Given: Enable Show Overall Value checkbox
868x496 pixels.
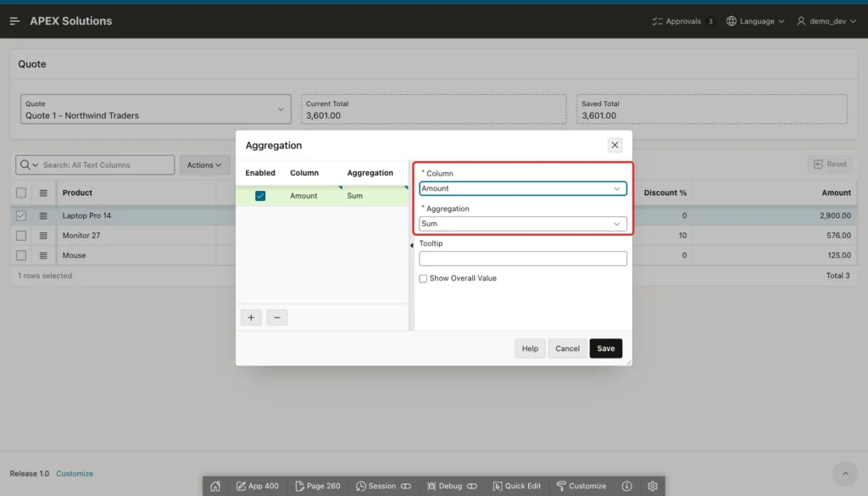Looking at the screenshot, I should coord(423,278).
